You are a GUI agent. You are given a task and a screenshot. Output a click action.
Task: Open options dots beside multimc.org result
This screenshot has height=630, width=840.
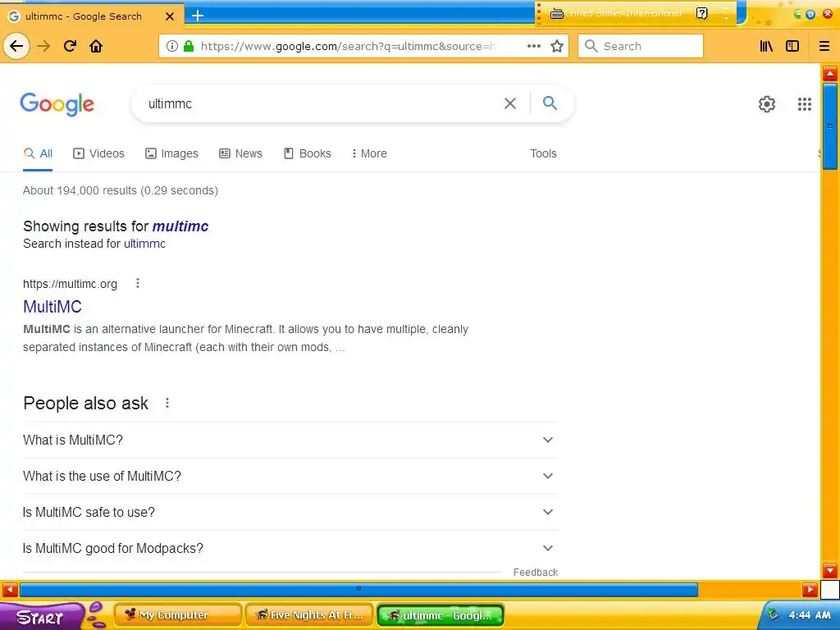click(138, 283)
